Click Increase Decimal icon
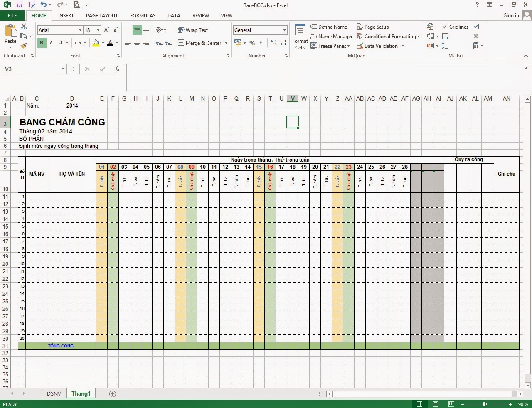The height and width of the screenshot is (408, 532). (x=273, y=43)
